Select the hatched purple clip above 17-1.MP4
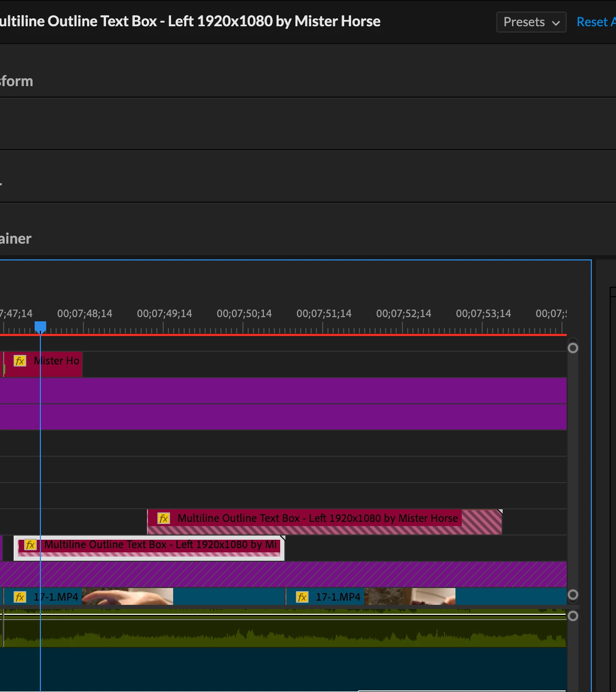616x692 pixels. coord(283,574)
